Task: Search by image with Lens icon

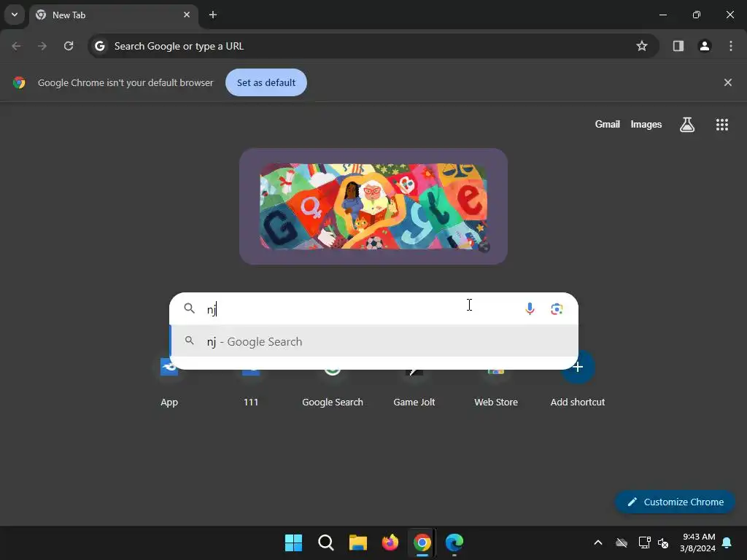Action: (x=557, y=309)
